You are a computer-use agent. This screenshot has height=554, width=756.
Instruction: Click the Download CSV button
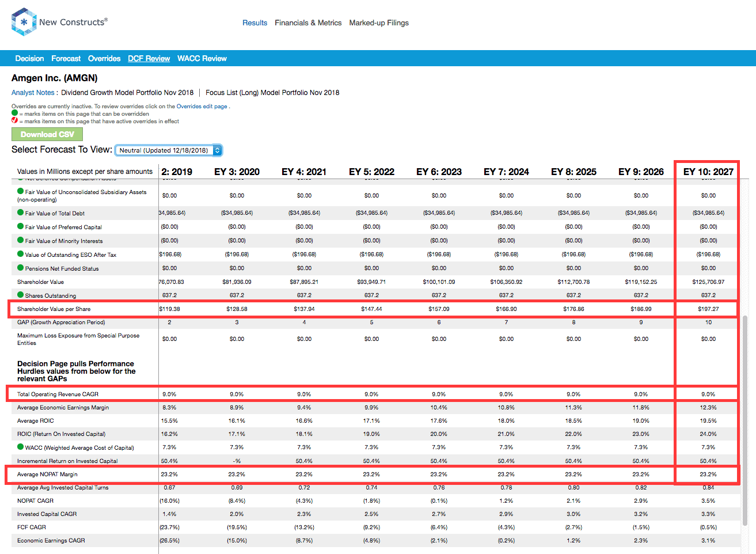(47, 134)
